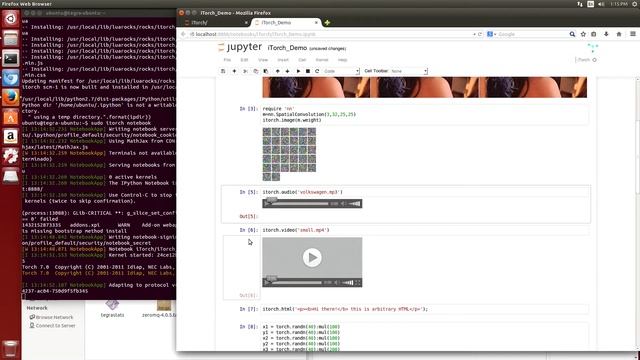This screenshot has width=640, height=360.
Task: Click Connect to Server in the file manager
Action: (52, 326)
